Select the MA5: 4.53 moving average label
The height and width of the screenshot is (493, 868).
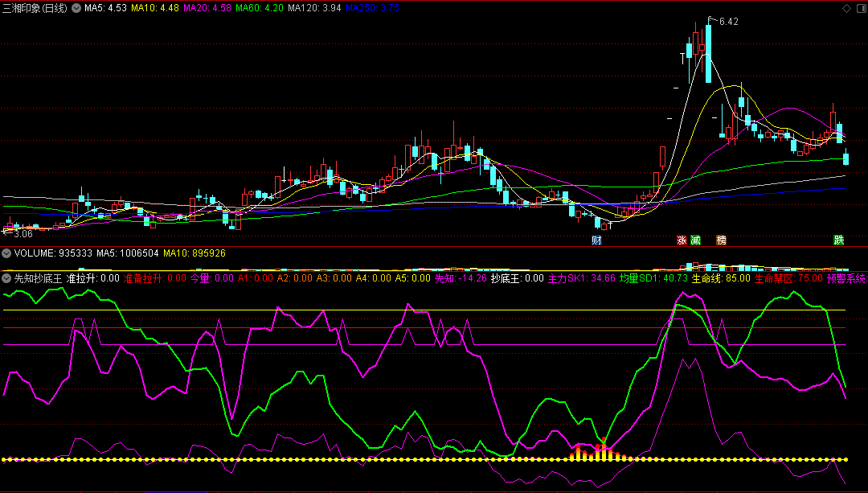(x=105, y=8)
